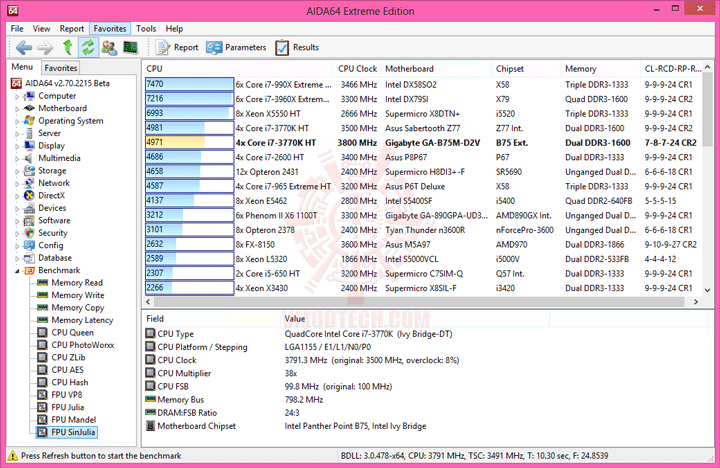Collapse the Benchmark tree node

(17, 271)
